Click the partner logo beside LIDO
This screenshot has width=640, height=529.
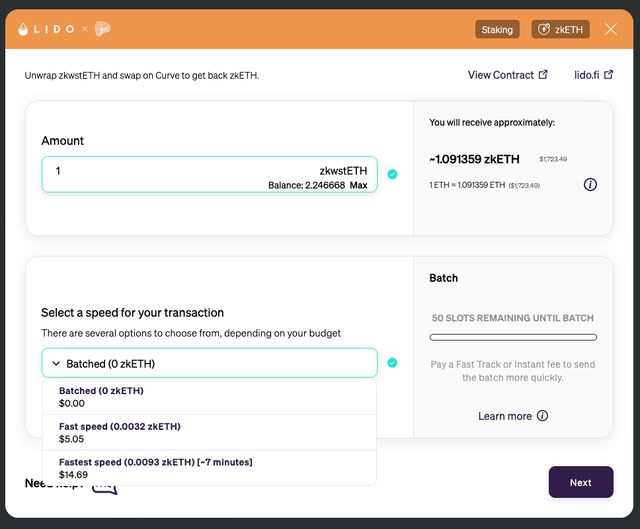(102, 29)
